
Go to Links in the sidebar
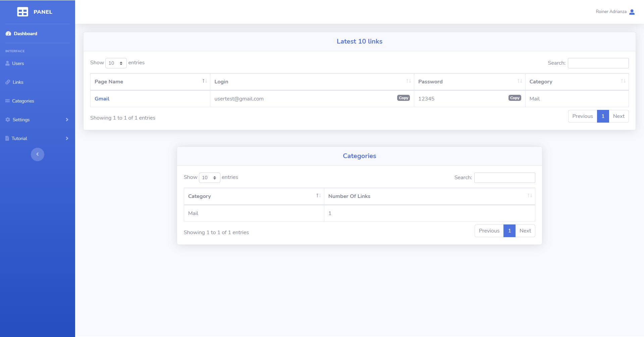tap(18, 82)
